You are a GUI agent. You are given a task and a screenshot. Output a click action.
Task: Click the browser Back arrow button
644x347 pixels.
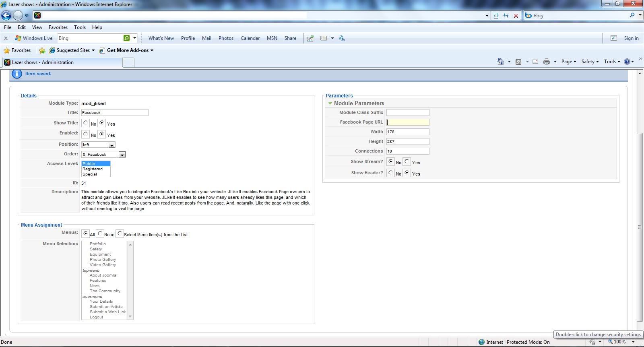(6, 16)
